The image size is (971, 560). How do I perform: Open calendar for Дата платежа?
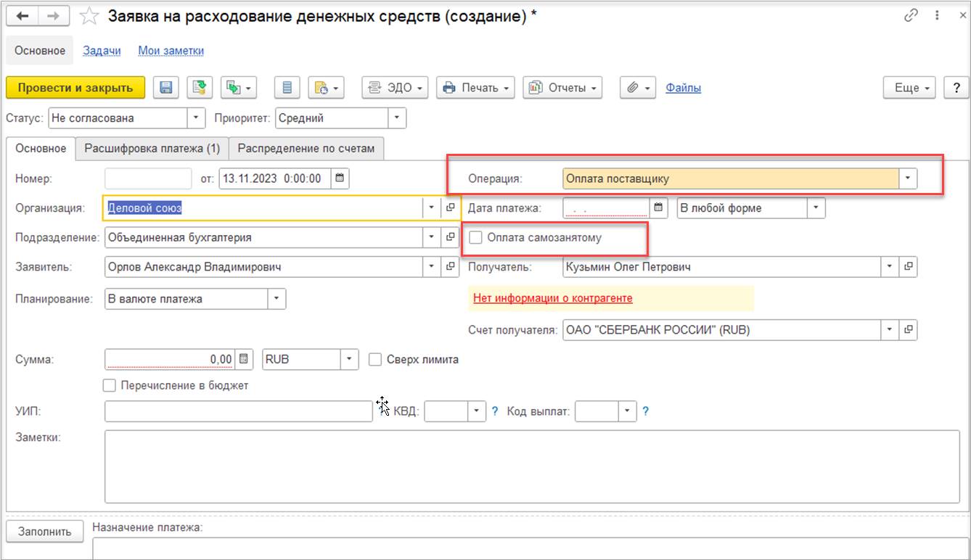(658, 208)
